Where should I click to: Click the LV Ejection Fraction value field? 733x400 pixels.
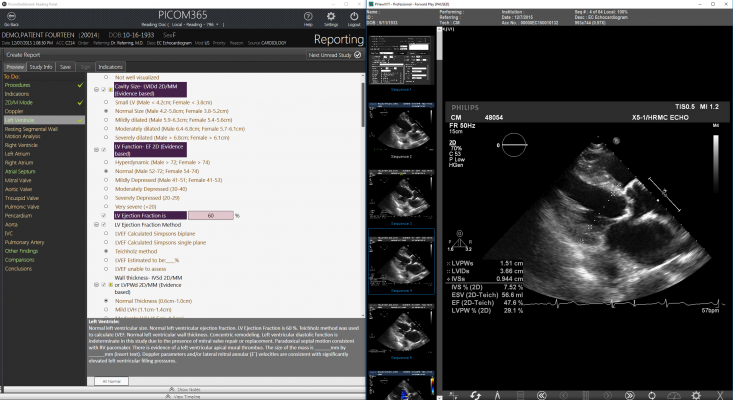tap(210, 214)
